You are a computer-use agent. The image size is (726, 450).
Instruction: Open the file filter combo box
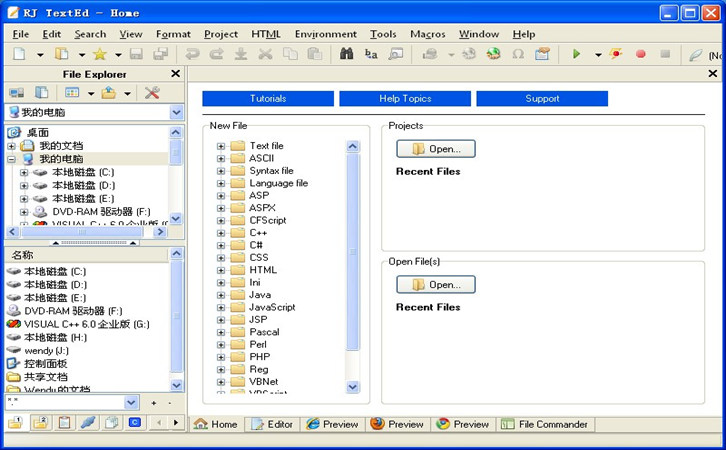point(132,402)
